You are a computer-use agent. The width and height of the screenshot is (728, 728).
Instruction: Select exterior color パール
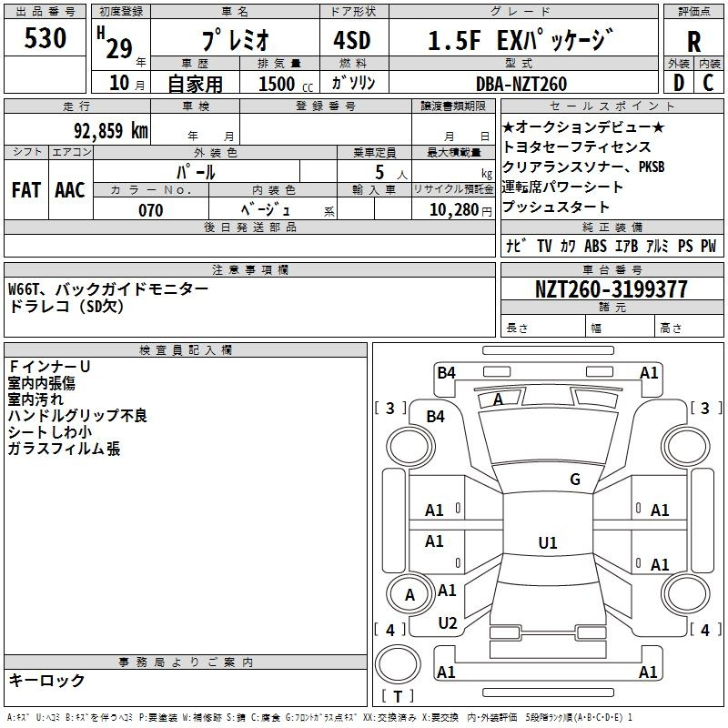coord(196,172)
